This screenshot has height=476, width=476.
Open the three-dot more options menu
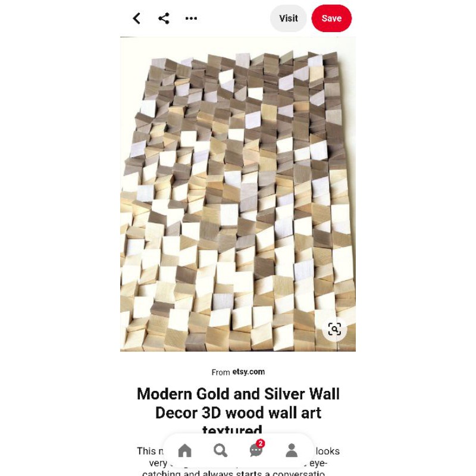pyautogui.click(x=191, y=18)
